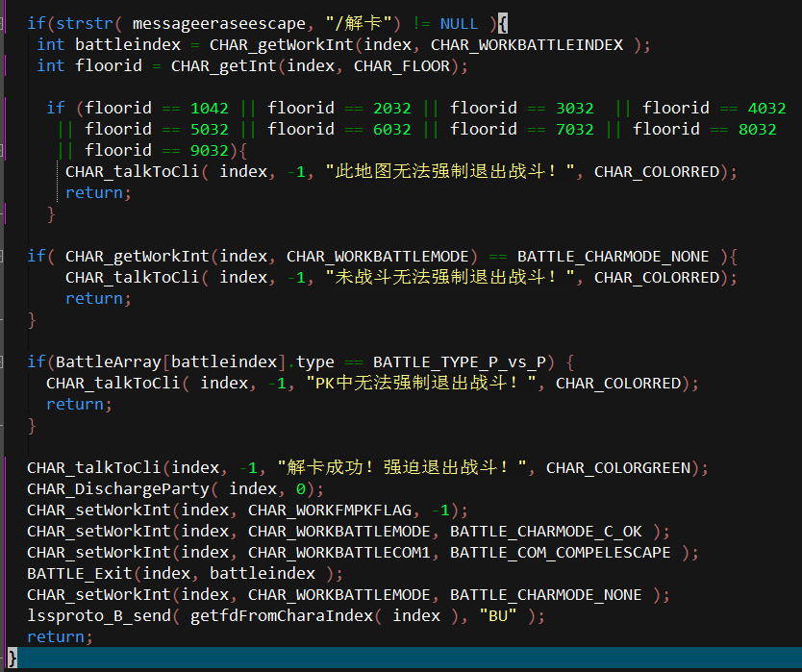802x672 pixels.
Task: Click the CHAR_WORKBATTLECOM1 constant
Action: (339, 553)
